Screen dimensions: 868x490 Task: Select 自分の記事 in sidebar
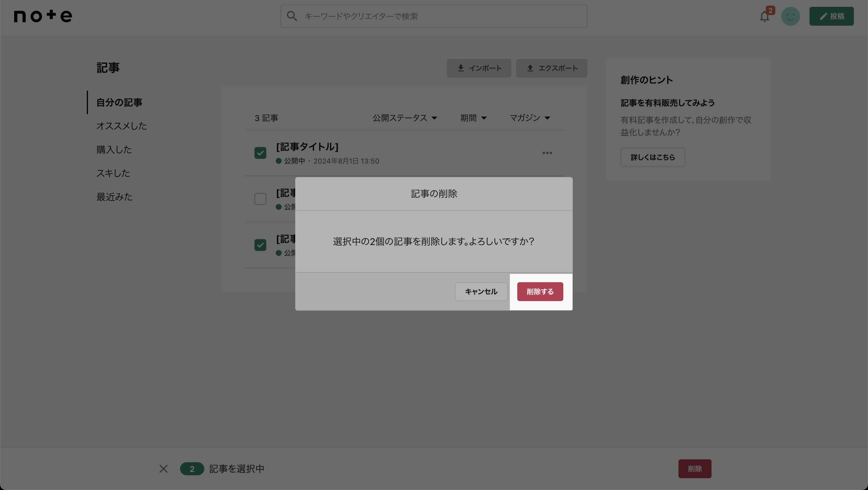[x=119, y=102]
